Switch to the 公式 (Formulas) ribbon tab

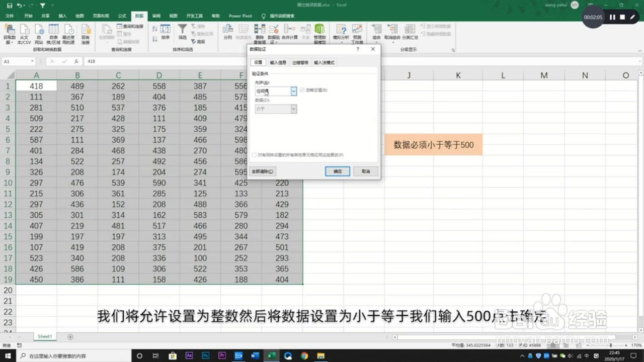tap(122, 16)
